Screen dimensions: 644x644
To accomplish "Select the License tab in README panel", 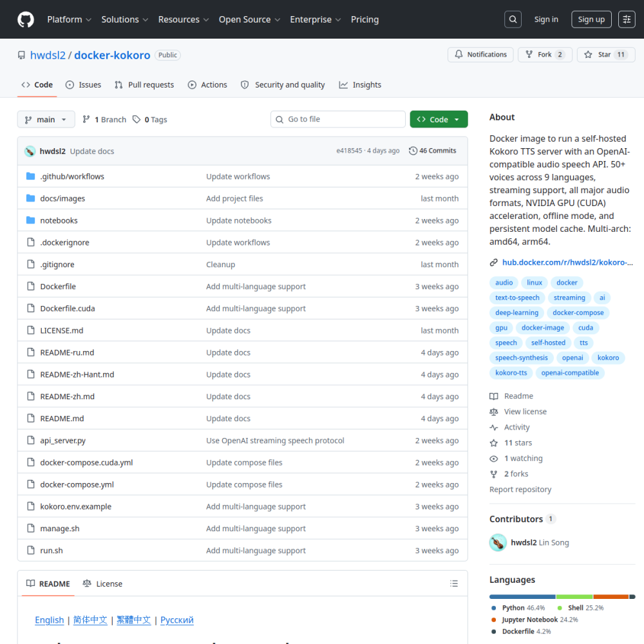I will pos(102,583).
